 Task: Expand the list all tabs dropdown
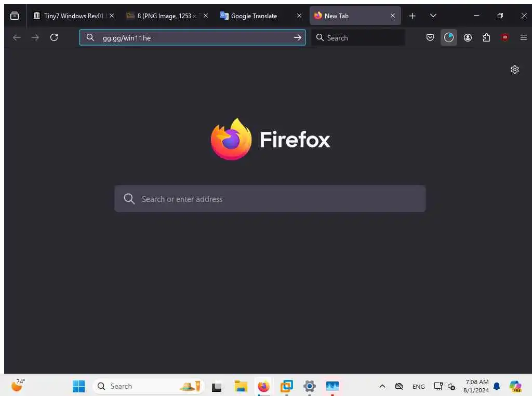point(433,16)
